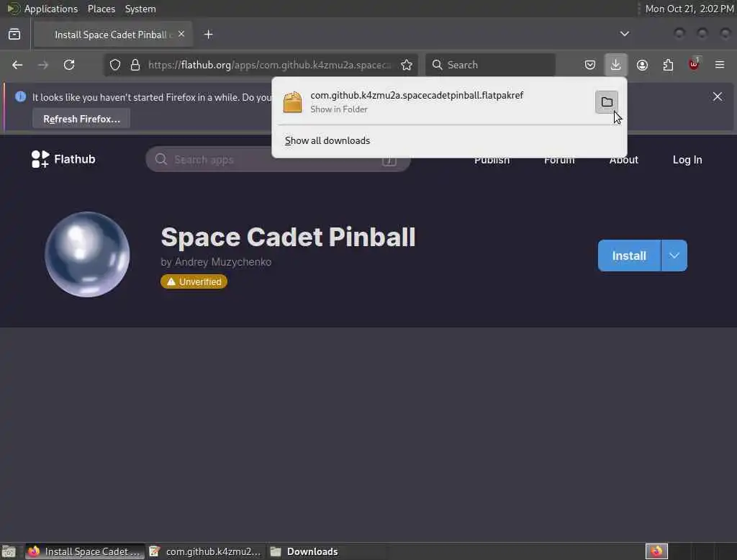The height and width of the screenshot is (560, 737).
Task: Click the Firefox icon in bottom tray
Action: click(656, 551)
